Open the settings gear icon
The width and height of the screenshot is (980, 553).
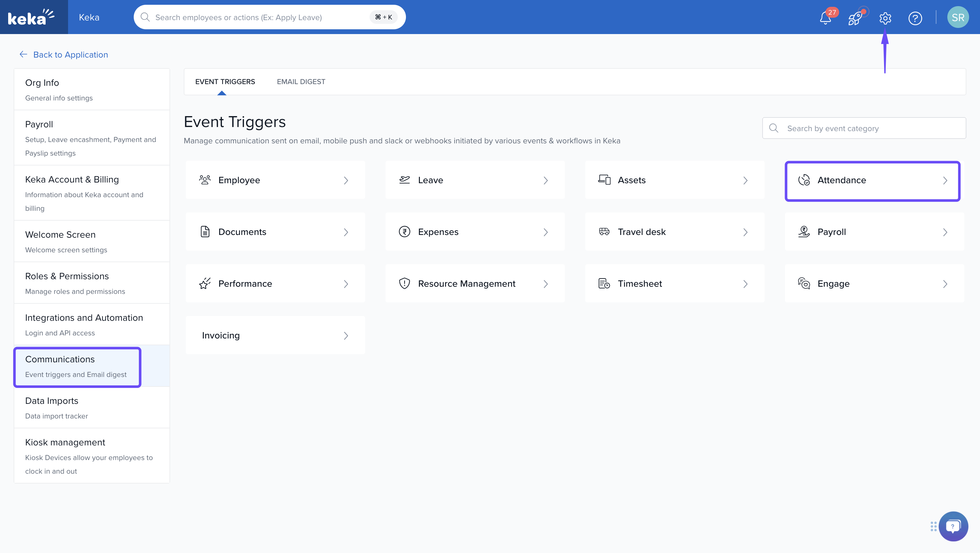point(885,18)
